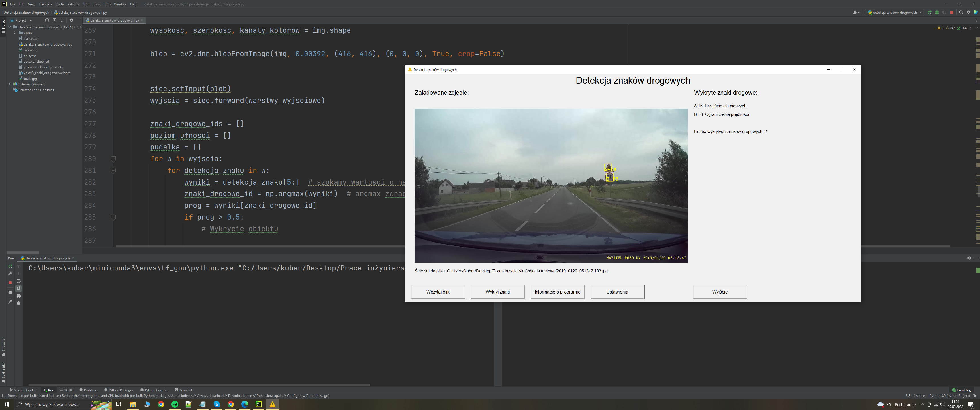Open Event Log in status bar
Screen dimensions: 980x410
coord(961,390)
